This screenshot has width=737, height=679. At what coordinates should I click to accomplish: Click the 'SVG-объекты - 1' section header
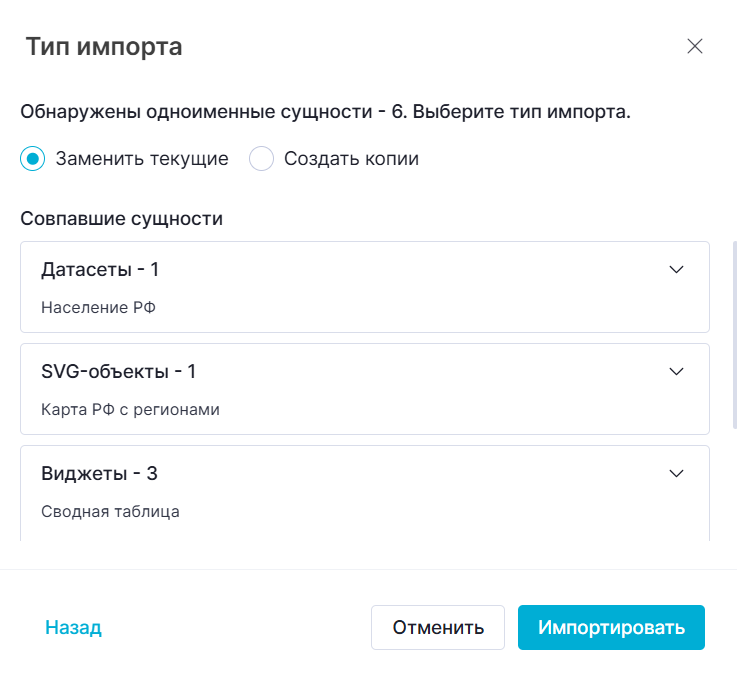tap(118, 371)
